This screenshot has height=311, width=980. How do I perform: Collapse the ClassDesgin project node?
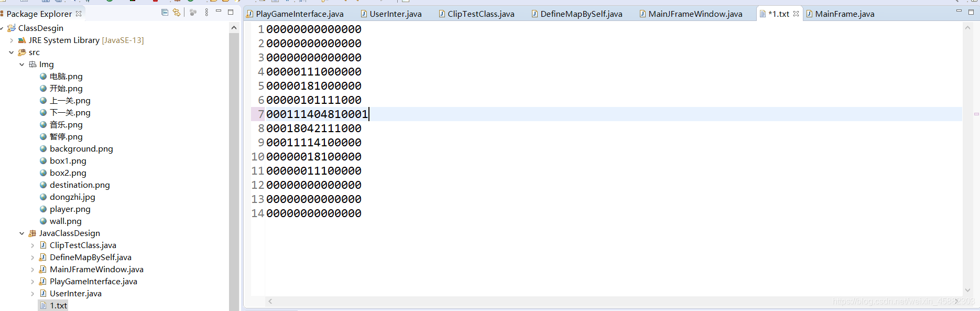coord(2,28)
